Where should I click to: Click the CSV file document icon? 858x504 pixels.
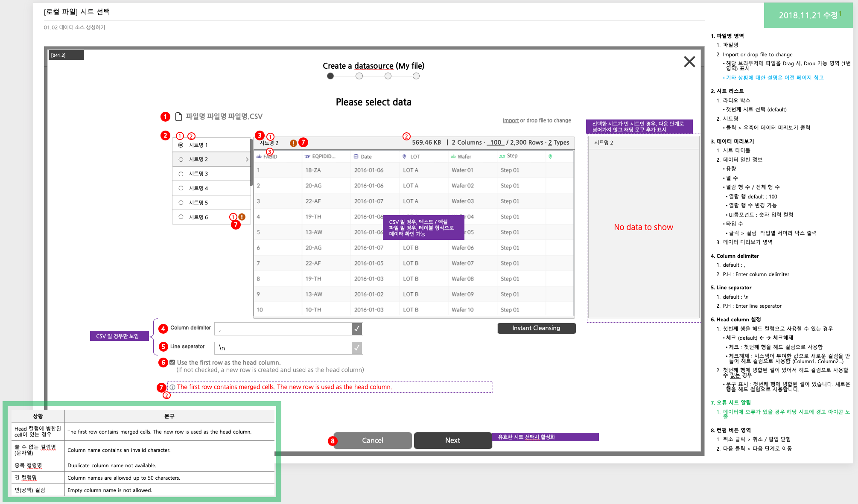pyautogui.click(x=179, y=117)
